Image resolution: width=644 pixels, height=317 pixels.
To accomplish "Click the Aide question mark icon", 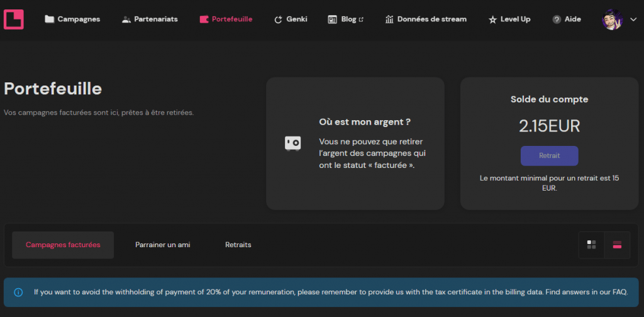I will (x=557, y=19).
